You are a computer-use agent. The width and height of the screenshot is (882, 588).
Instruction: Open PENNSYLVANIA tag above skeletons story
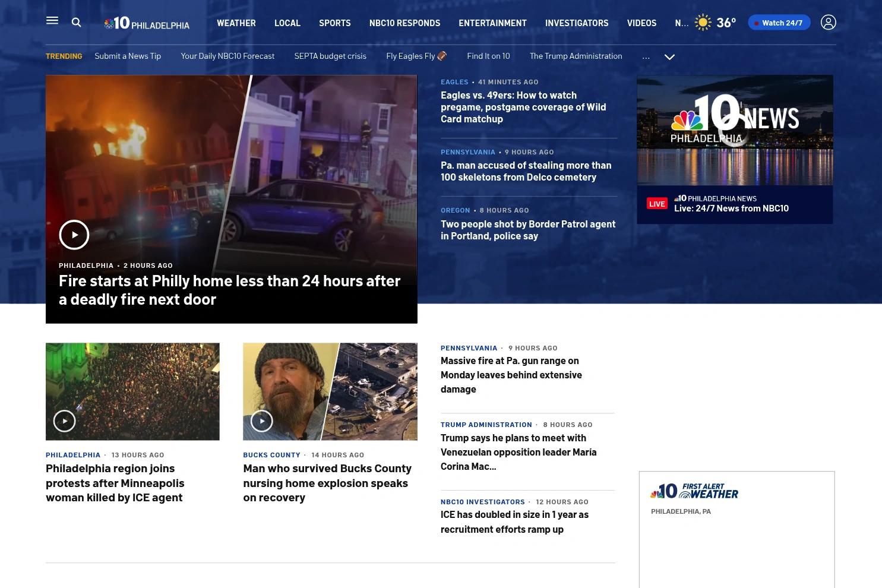coord(468,152)
